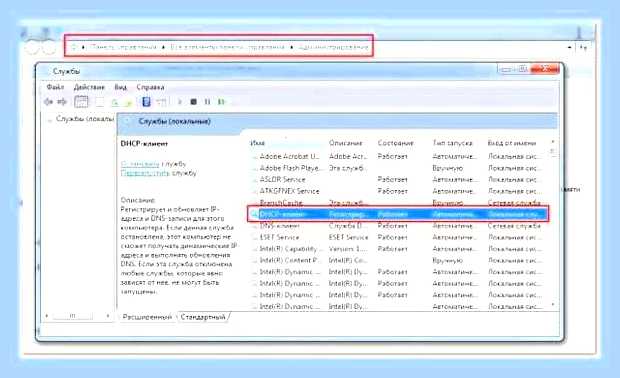This screenshot has width=620, height=378.
Task: Select the ASLDR Service row
Action: [x=397, y=180]
